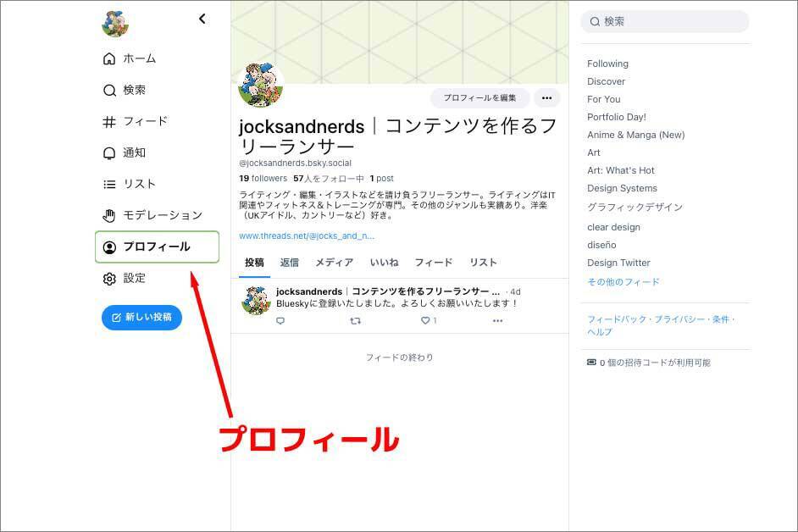Click the magnifier icon in the search box
The height and width of the screenshot is (532, 798).
595,21
